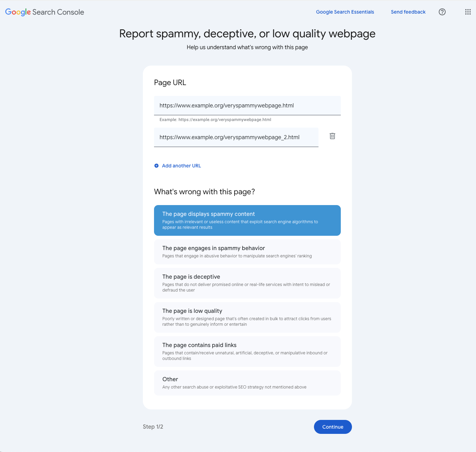Click the blue plus icon next to Add another URL
This screenshot has width=476, height=452.
pos(156,166)
